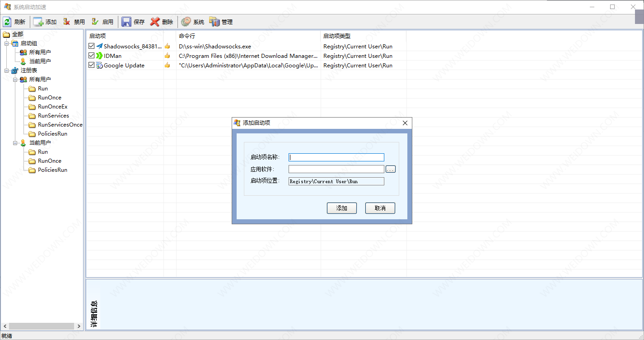The image size is (644, 340).
Task: Click the 启动项名称 input field
Action: click(x=336, y=157)
